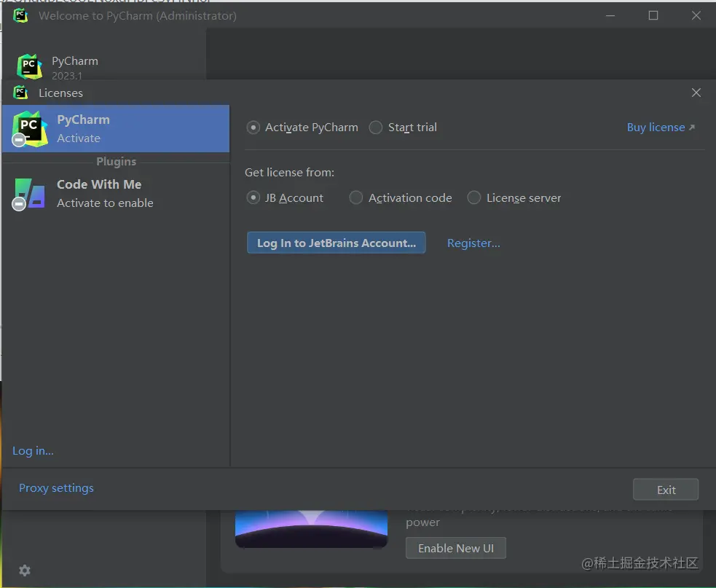Close the Licenses dialog

(x=696, y=93)
